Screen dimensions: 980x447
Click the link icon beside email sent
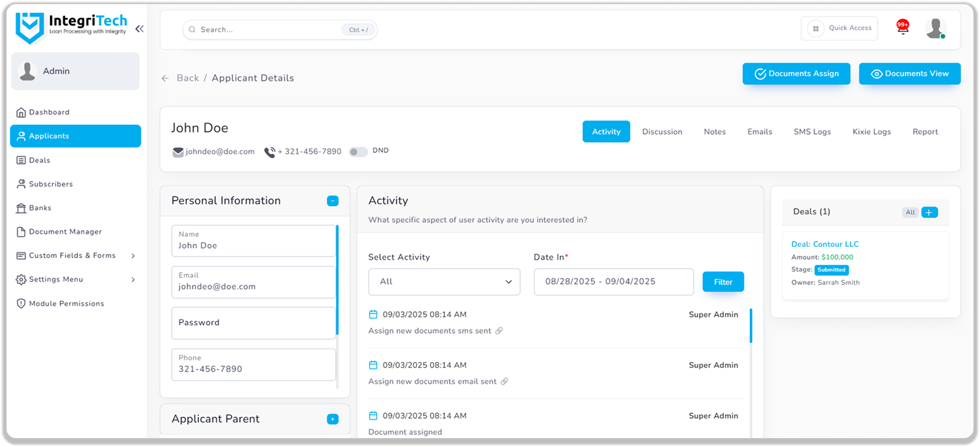tap(504, 381)
